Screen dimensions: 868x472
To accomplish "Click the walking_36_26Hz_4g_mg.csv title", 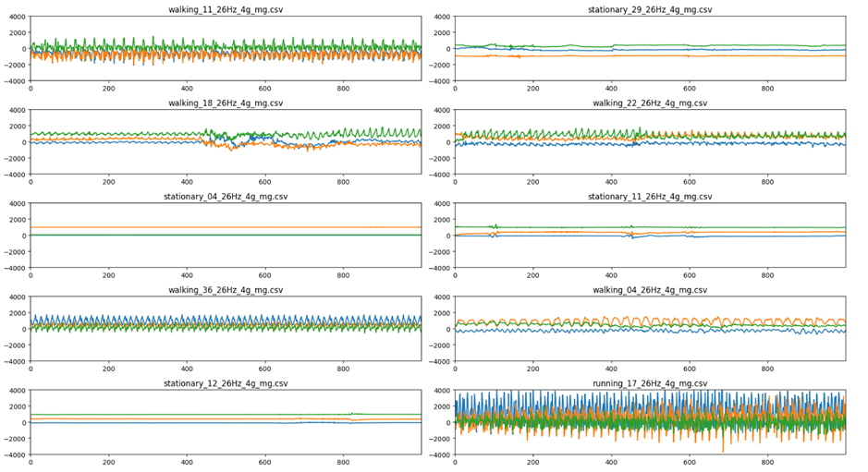I will coord(226,290).
